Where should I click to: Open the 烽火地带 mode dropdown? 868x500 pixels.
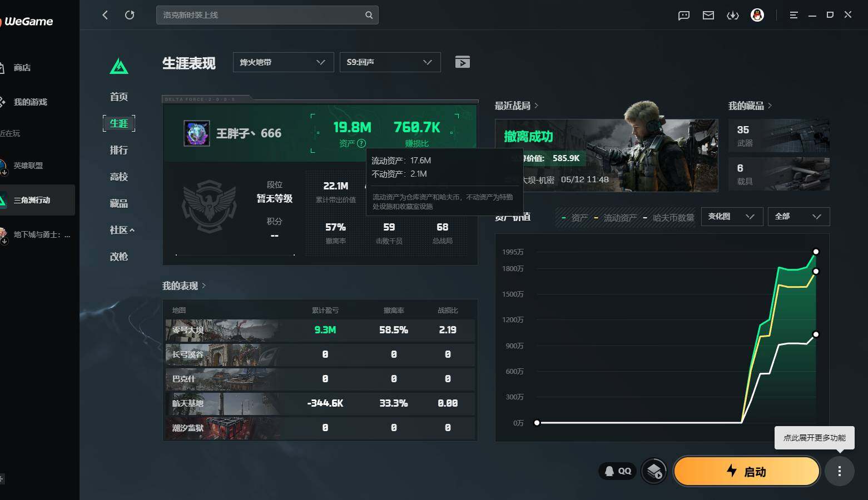coord(283,62)
